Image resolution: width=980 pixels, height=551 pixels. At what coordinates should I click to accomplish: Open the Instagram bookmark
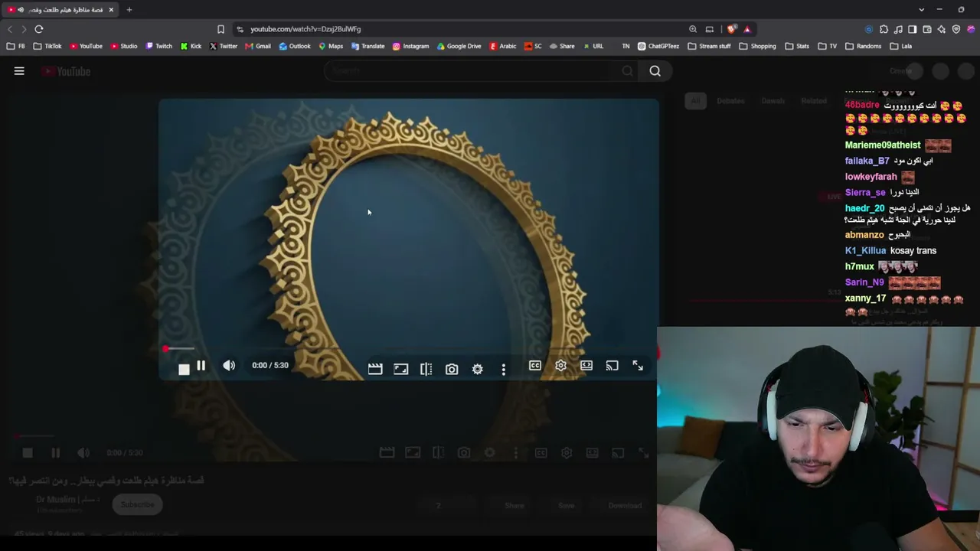tap(410, 46)
